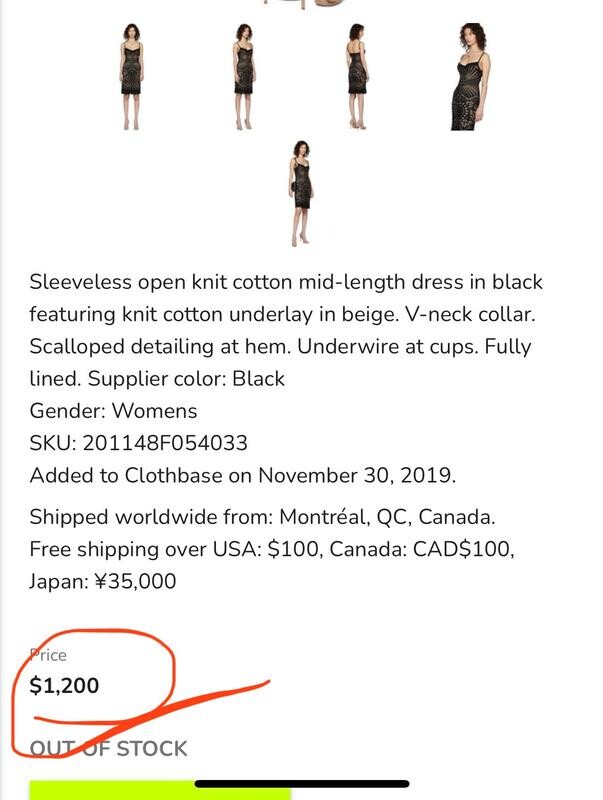Click the SKU number 201148F054033
The width and height of the screenshot is (603, 800).
[x=167, y=442]
